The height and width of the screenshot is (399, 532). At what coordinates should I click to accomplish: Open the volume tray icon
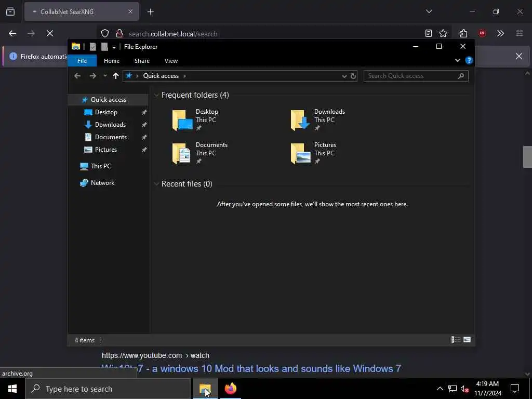[465, 389]
